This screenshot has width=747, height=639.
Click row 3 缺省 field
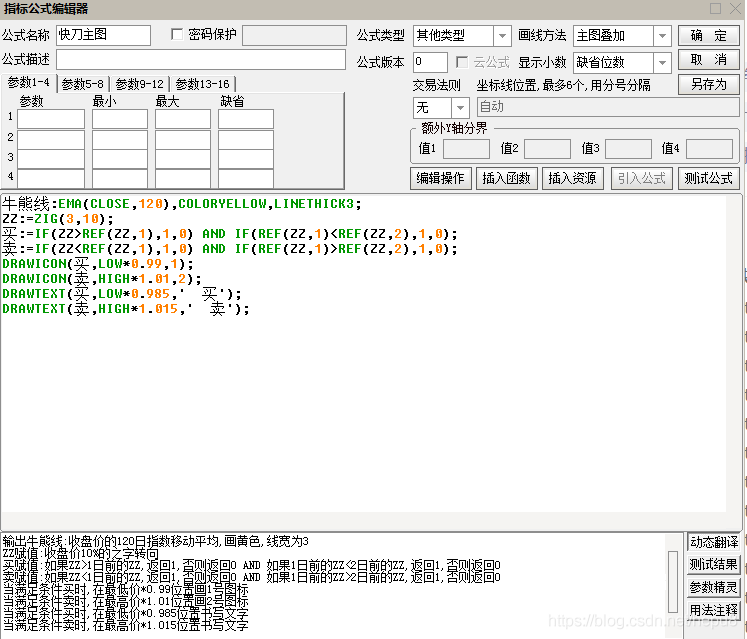coord(246,159)
